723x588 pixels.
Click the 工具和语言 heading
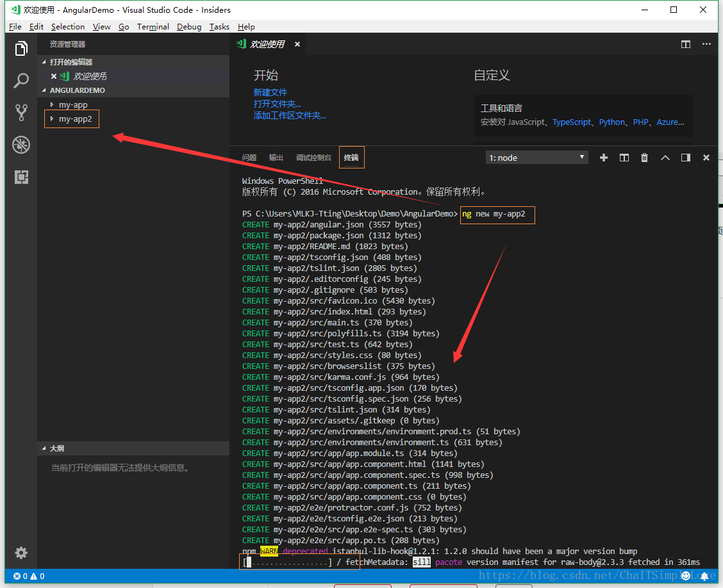(501, 108)
